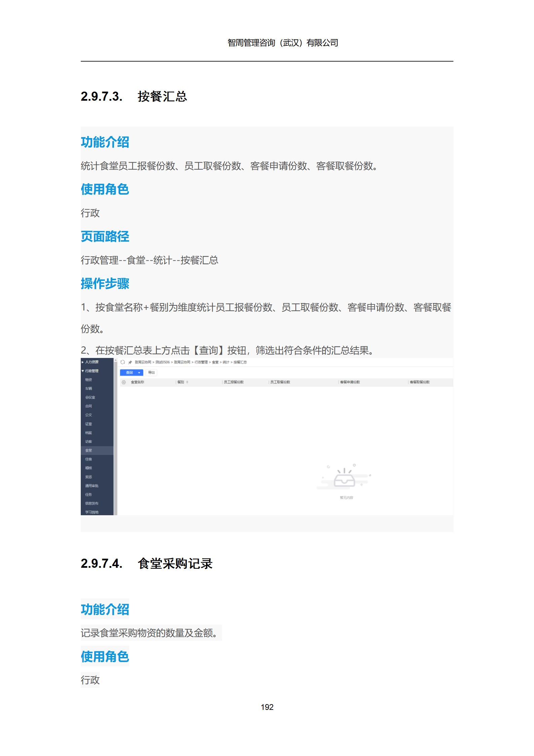Click the 测试0506 breadcrumb link

163,362
